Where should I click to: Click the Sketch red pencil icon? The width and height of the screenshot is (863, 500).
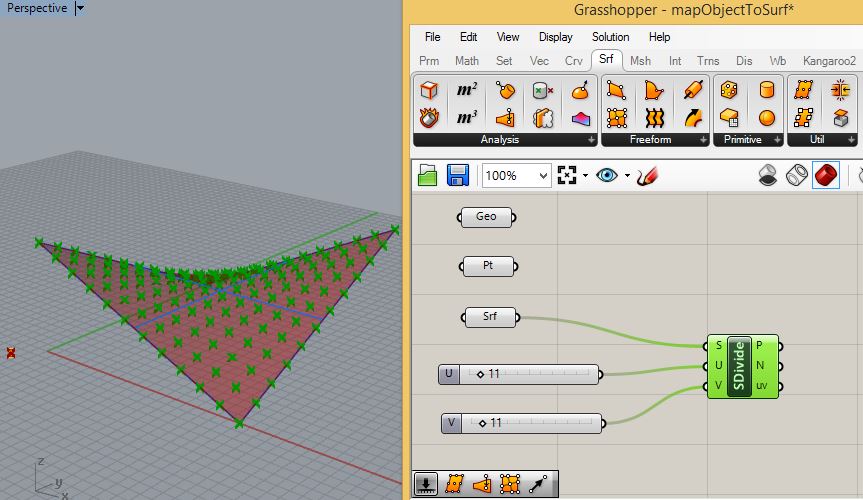click(x=646, y=176)
